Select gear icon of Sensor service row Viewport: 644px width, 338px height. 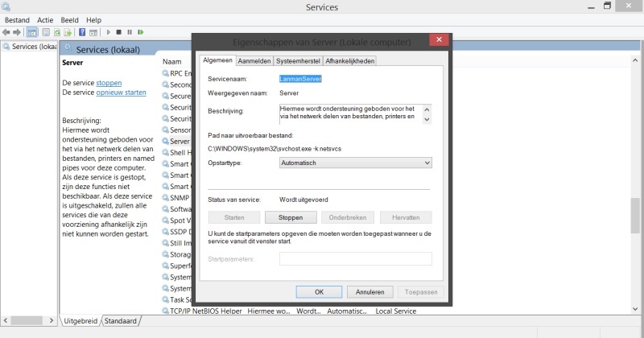(x=166, y=130)
